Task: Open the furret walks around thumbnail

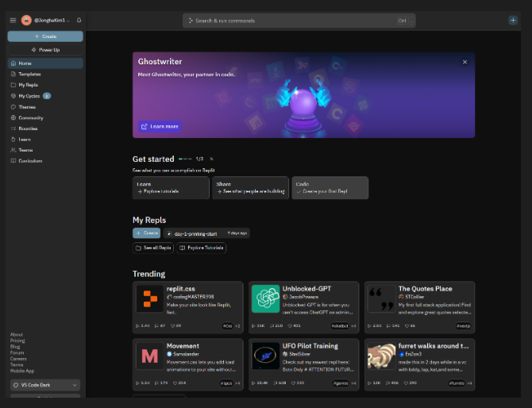Action: coord(382,356)
